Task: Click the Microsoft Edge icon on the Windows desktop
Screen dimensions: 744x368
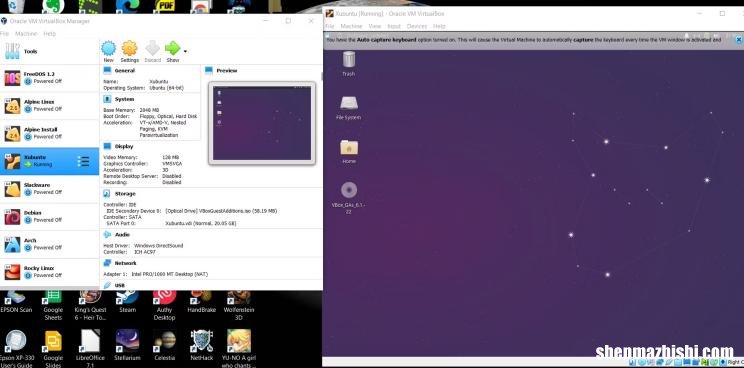Action: 127,6
